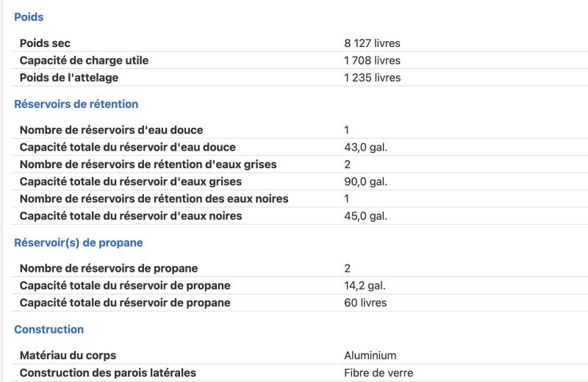Click the 1 708 livres value

(x=372, y=60)
